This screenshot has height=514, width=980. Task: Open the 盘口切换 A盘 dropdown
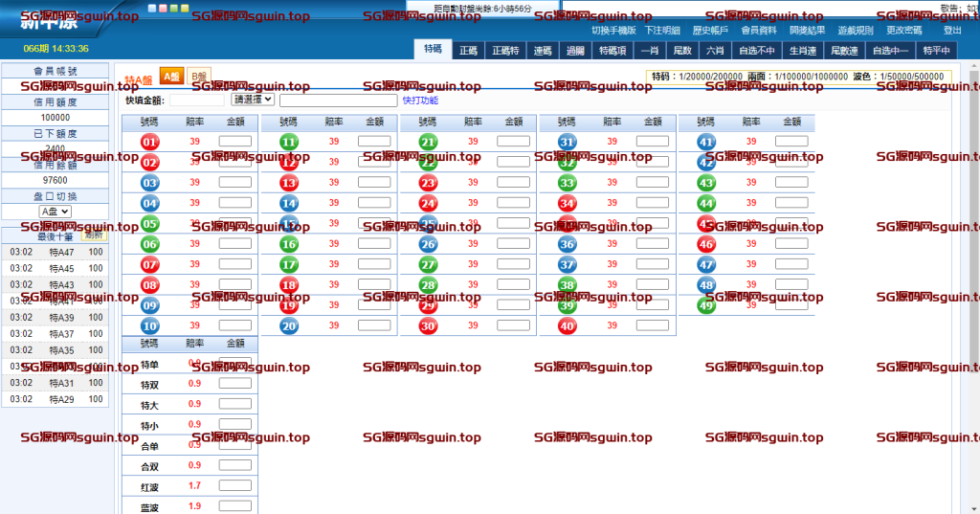point(55,212)
